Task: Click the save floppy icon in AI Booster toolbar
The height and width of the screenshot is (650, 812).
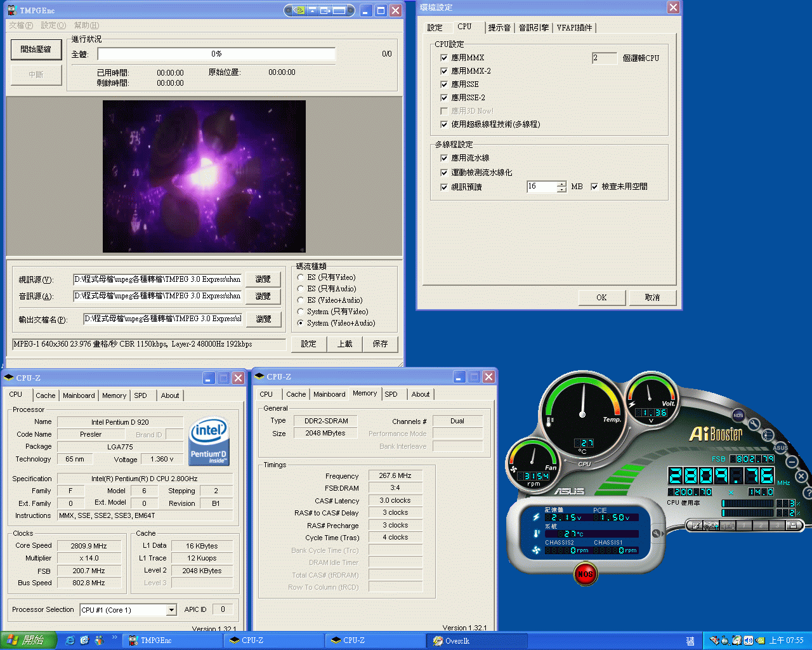Action: pos(793,526)
